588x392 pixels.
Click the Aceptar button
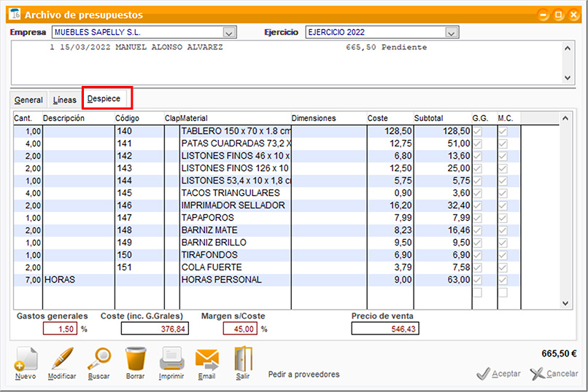pyautogui.click(x=499, y=373)
